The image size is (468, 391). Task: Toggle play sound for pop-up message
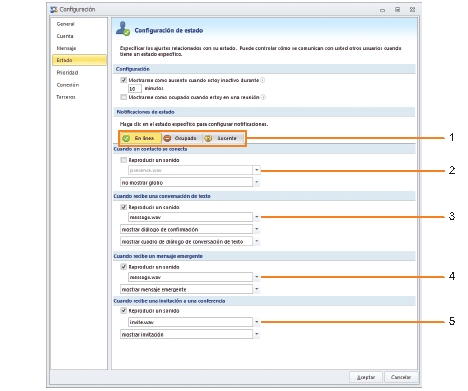point(124,267)
